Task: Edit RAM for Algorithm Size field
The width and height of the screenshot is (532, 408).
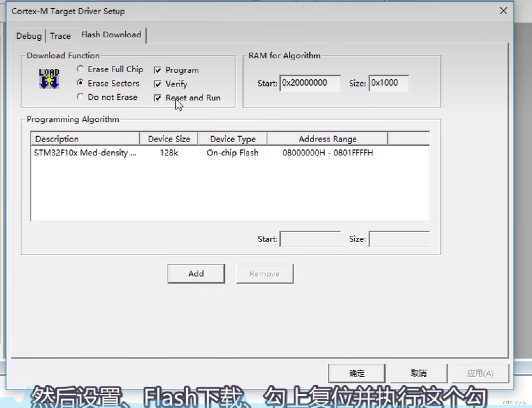Action: click(x=389, y=83)
